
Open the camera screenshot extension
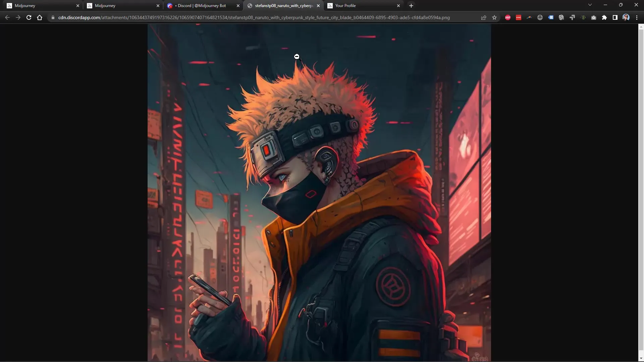pos(594,17)
